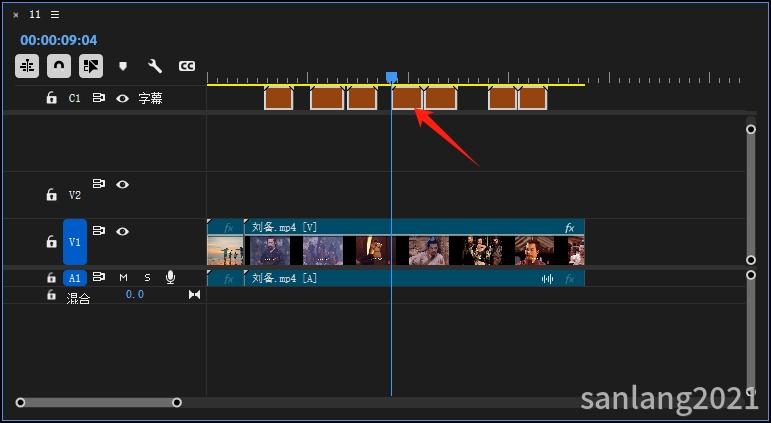Solo the A1 audio track
771x423 pixels.
(x=147, y=277)
